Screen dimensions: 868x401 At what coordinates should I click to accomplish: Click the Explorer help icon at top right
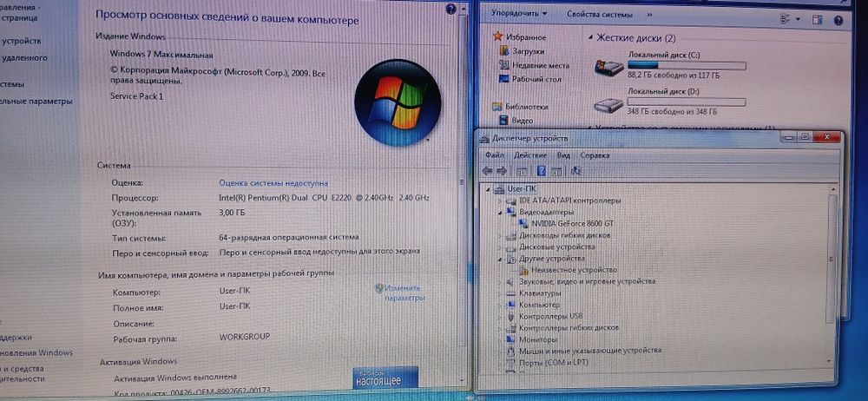(x=838, y=20)
